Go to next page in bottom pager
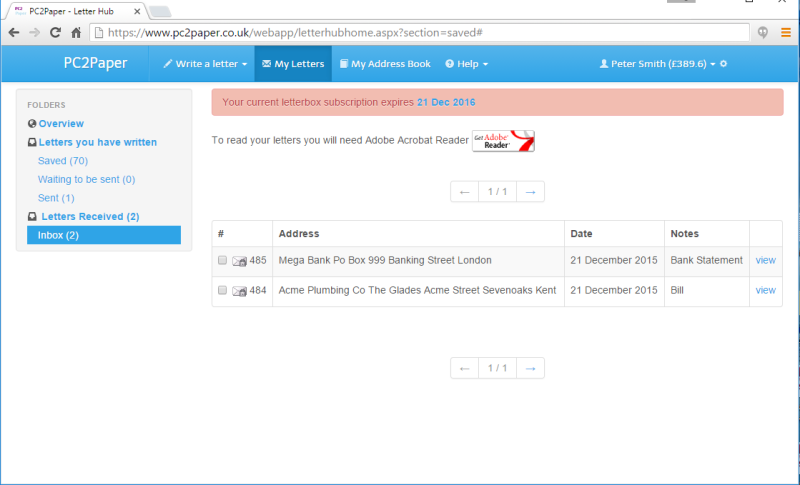The image size is (800, 485). coord(531,368)
